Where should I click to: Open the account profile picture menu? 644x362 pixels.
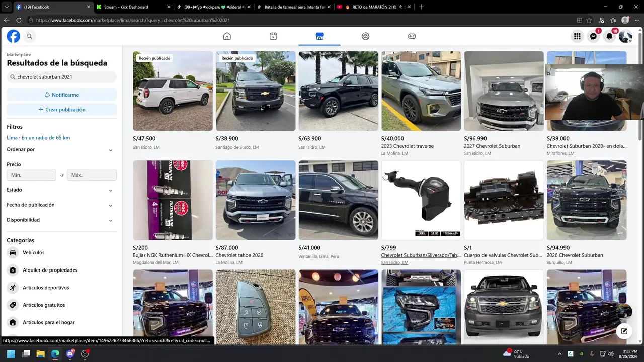(625, 36)
